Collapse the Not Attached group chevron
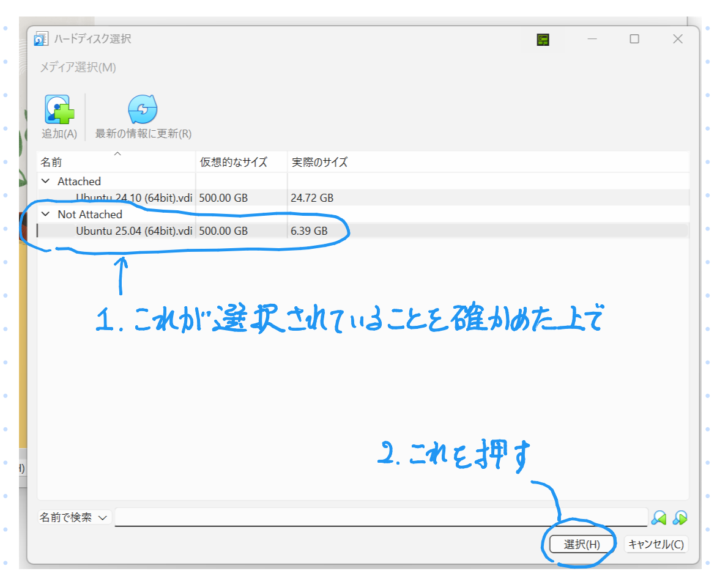The image size is (728, 585). tap(45, 215)
